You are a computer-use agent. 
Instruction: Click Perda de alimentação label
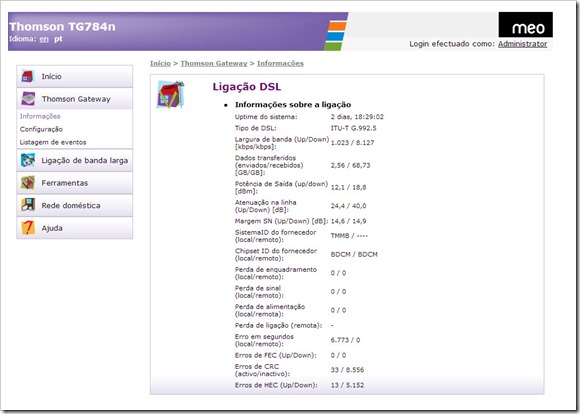coord(270,310)
